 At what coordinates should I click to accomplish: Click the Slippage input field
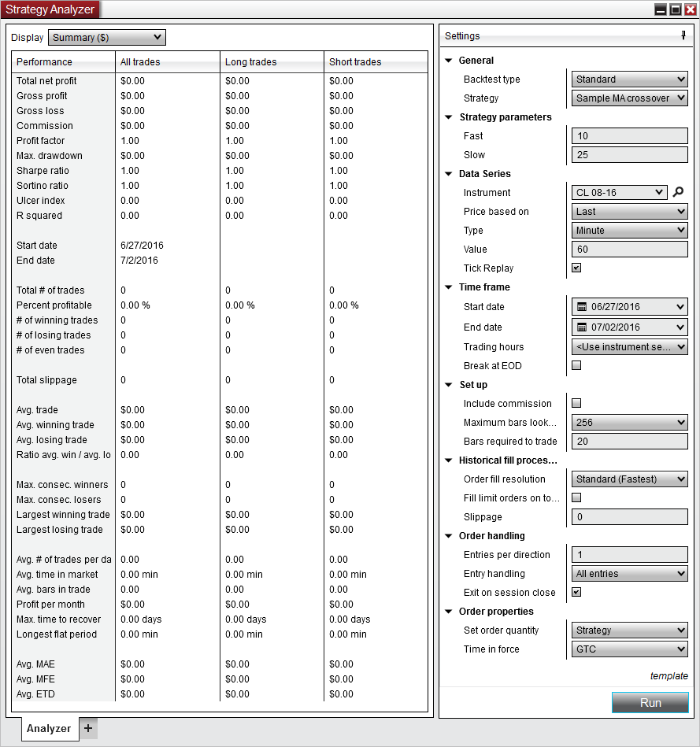[x=629, y=517]
